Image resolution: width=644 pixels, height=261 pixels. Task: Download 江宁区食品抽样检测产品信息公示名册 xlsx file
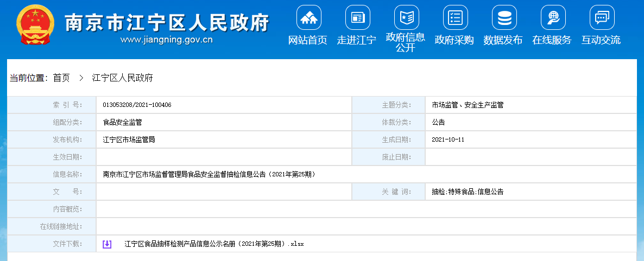coord(214,244)
